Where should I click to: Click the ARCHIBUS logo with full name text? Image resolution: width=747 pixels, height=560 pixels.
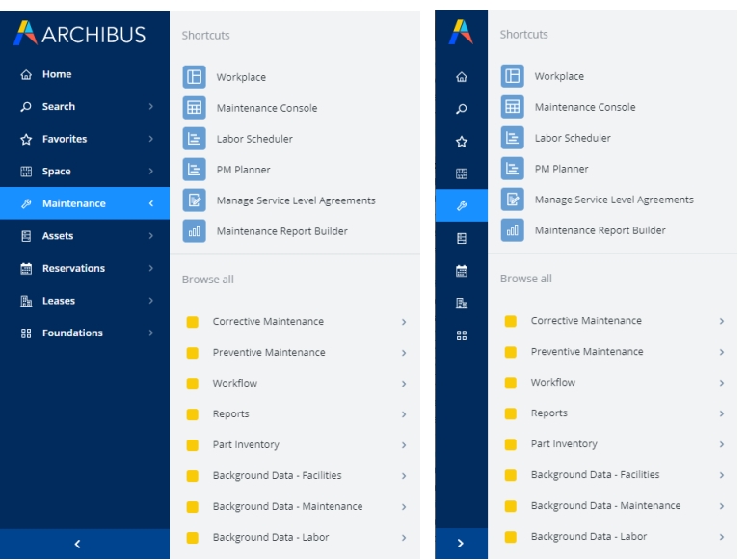(x=79, y=35)
